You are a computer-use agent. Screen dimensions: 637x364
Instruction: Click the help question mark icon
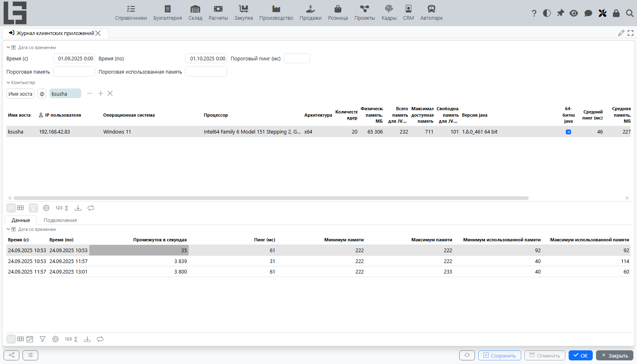click(x=534, y=13)
